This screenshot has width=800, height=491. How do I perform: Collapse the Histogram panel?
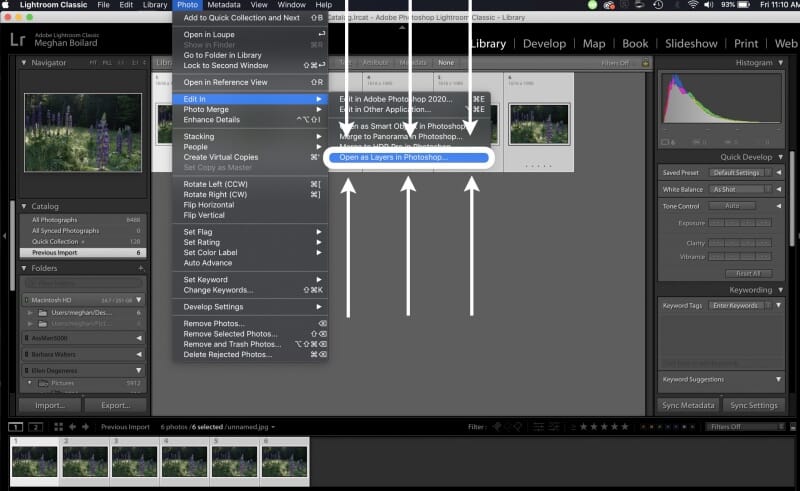click(780, 63)
